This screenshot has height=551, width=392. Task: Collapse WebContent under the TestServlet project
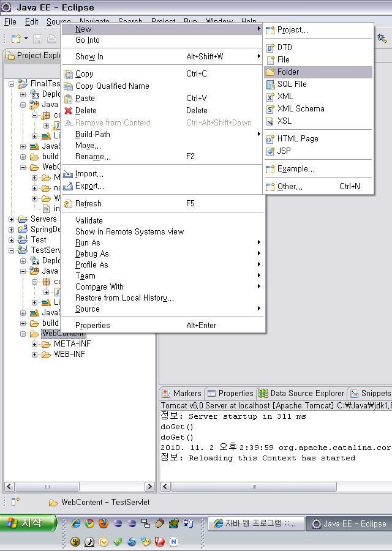click(x=23, y=334)
